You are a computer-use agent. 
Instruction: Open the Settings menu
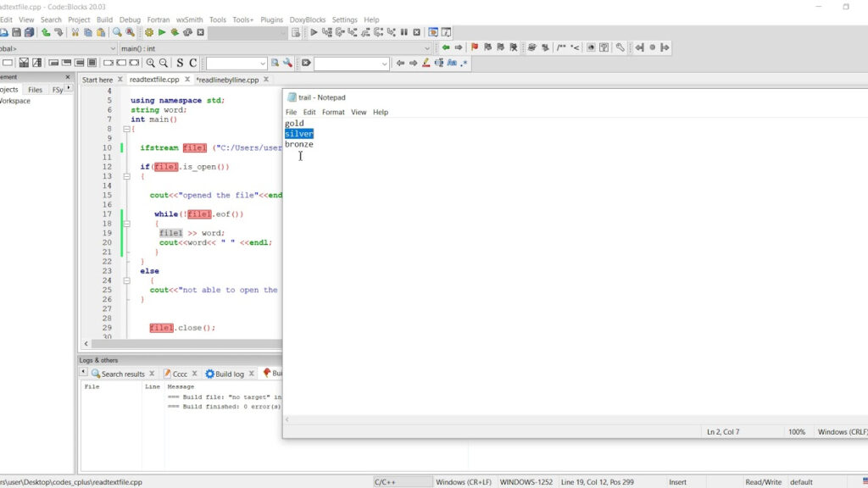click(x=344, y=20)
